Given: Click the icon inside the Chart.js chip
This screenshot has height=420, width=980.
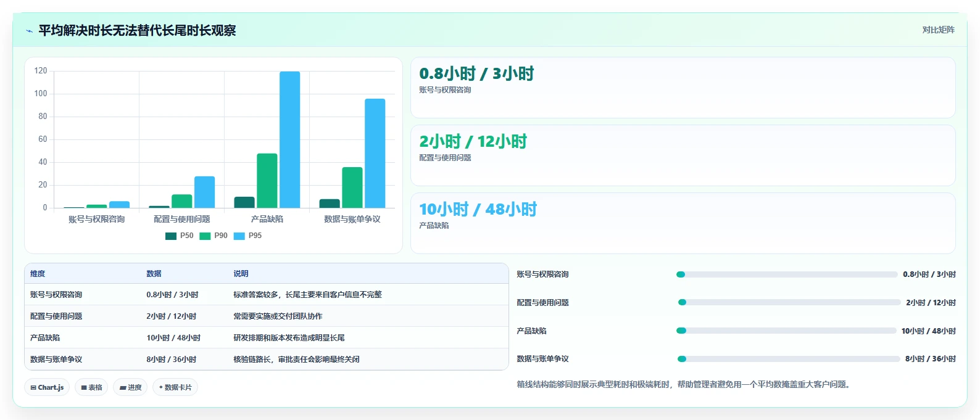Looking at the screenshot, I should [x=33, y=388].
